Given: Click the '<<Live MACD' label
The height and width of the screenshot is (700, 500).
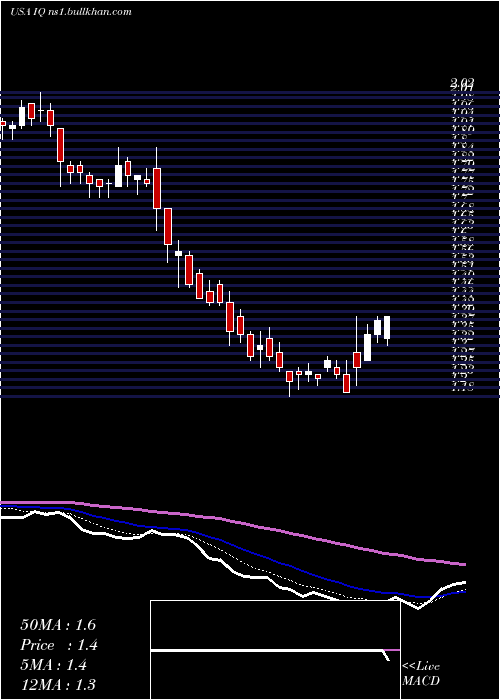Looking at the screenshot, I should [421, 674].
